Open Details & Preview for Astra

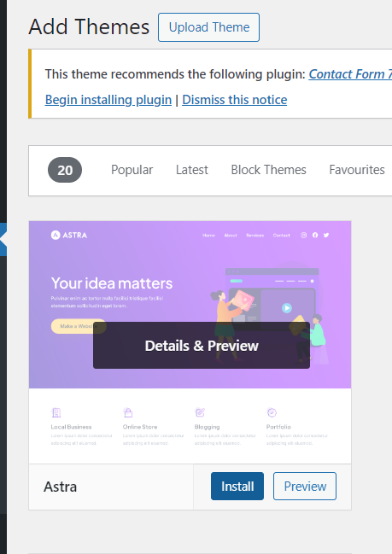tap(202, 346)
